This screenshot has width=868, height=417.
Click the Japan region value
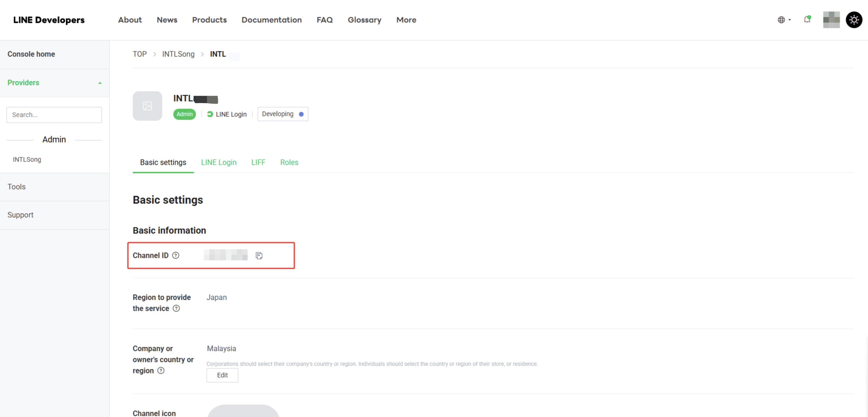(216, 297)
